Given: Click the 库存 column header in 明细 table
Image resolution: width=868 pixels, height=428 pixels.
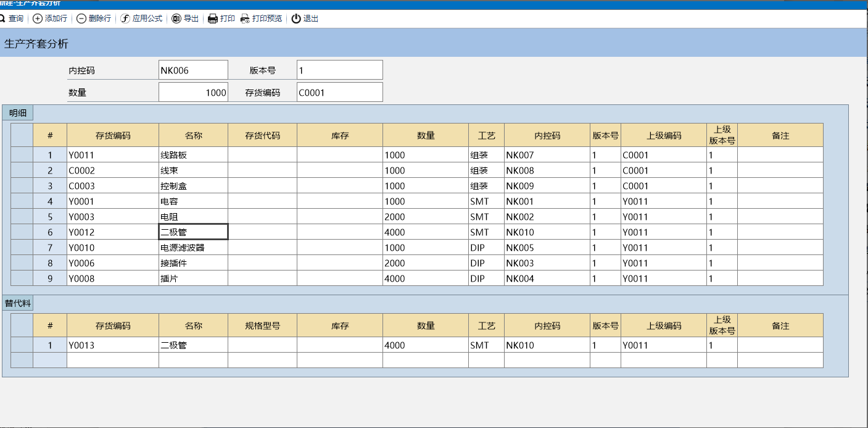Looking at the screenshot, I should pos(339,135).
